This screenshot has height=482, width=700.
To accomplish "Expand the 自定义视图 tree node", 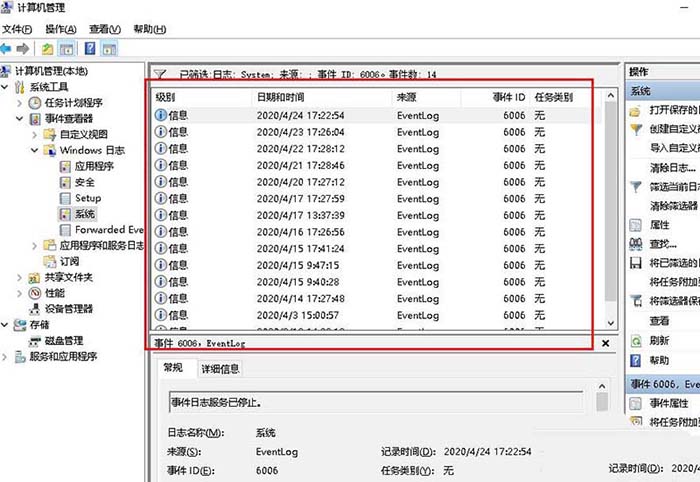I will click(34, 134).
